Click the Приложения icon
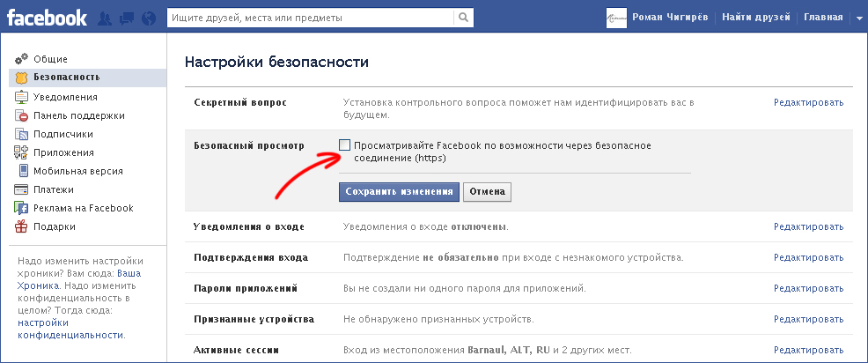Viewport: 868px width, 363px height. [x=22, y=152]
